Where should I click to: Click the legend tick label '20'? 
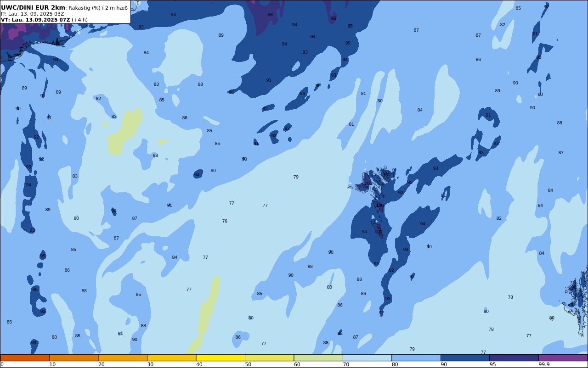click(x=101, y=364)
